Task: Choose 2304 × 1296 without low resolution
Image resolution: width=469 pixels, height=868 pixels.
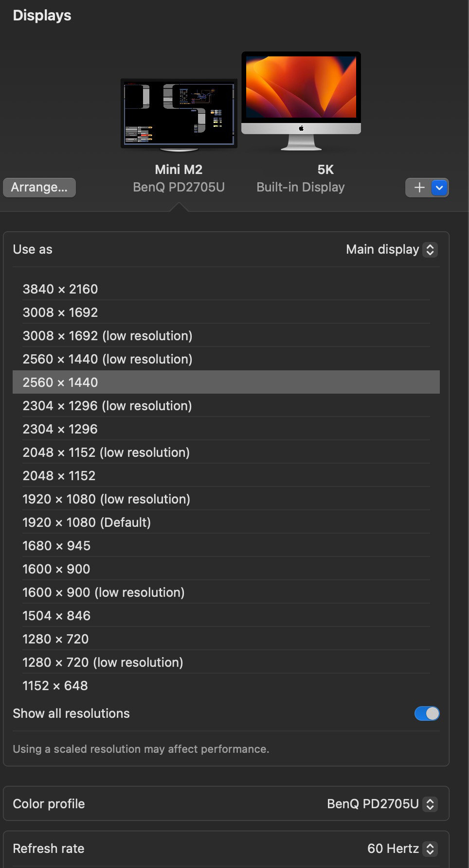Action: [226, 429]
